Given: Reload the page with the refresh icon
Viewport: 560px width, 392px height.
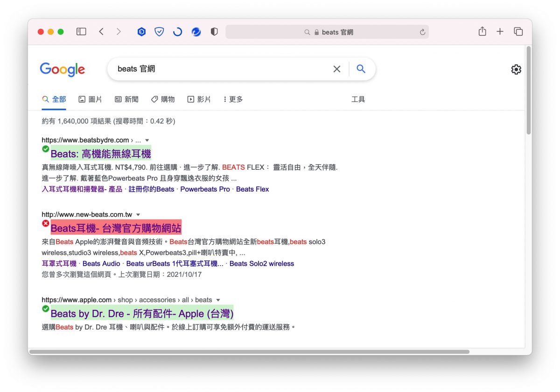Looking at the screenshot, I should click(422, 32).
